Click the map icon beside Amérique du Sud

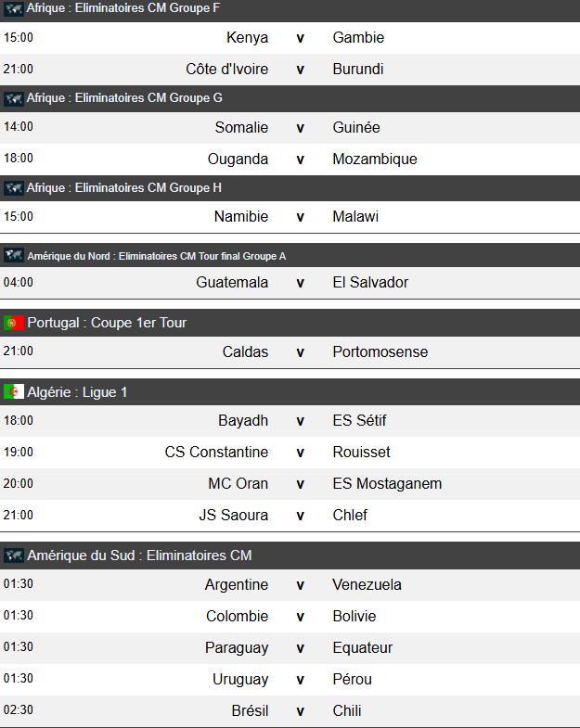pyautogui.click(x=13, y=556)
